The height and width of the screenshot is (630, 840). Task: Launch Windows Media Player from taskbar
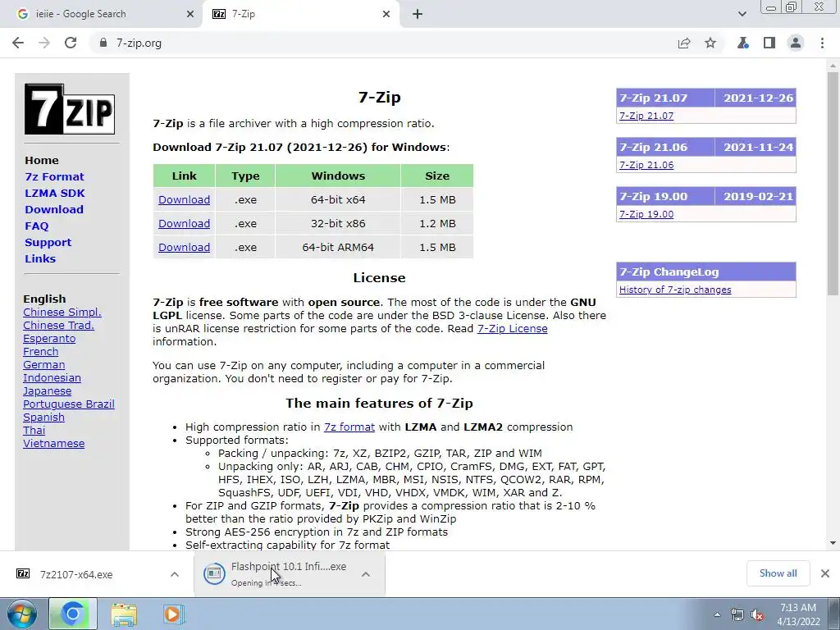pos(173,614)
